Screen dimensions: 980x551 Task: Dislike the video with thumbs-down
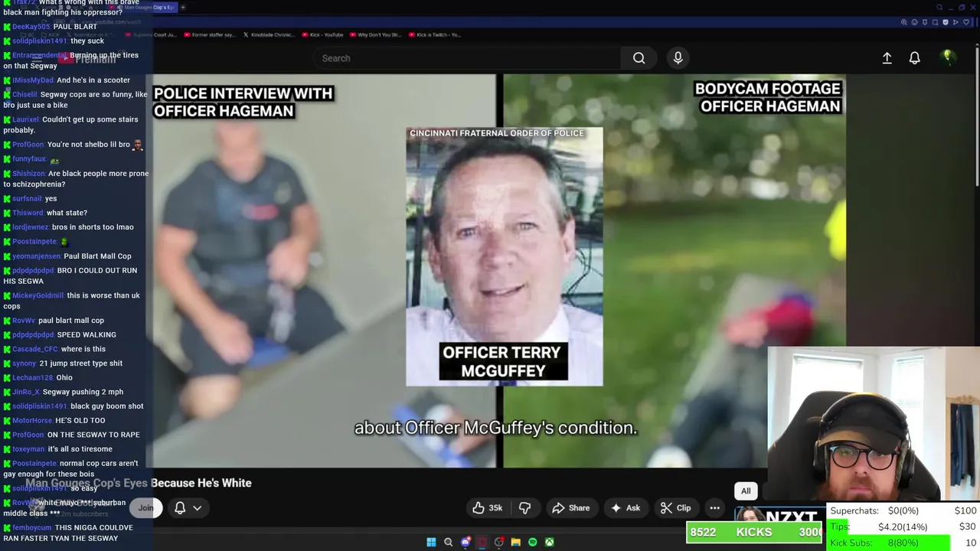(x=525, y=507)
